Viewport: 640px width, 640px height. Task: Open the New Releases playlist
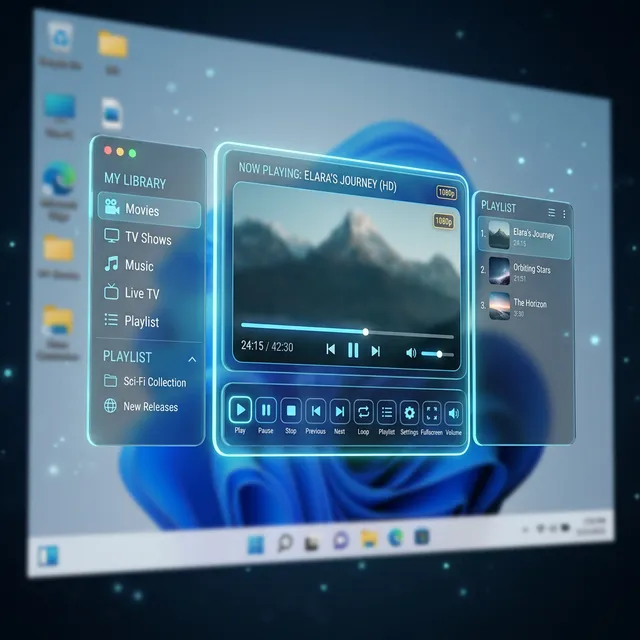point(141,406)
